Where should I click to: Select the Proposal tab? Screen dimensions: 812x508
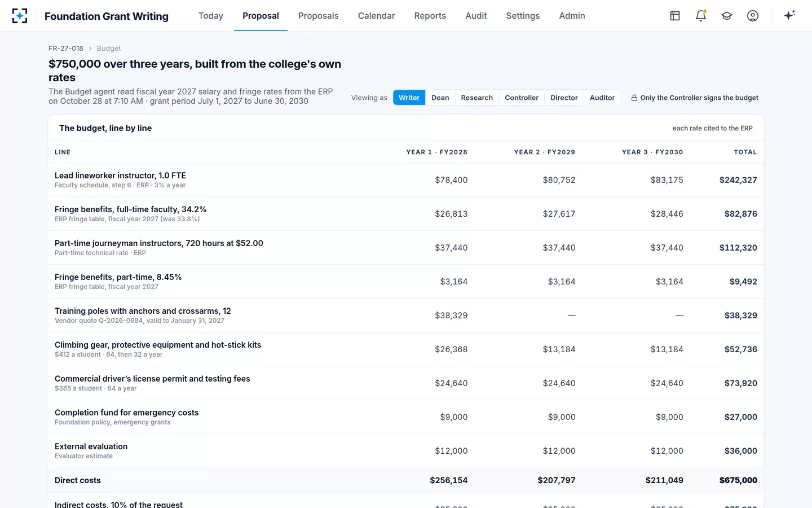coord(261,16)
